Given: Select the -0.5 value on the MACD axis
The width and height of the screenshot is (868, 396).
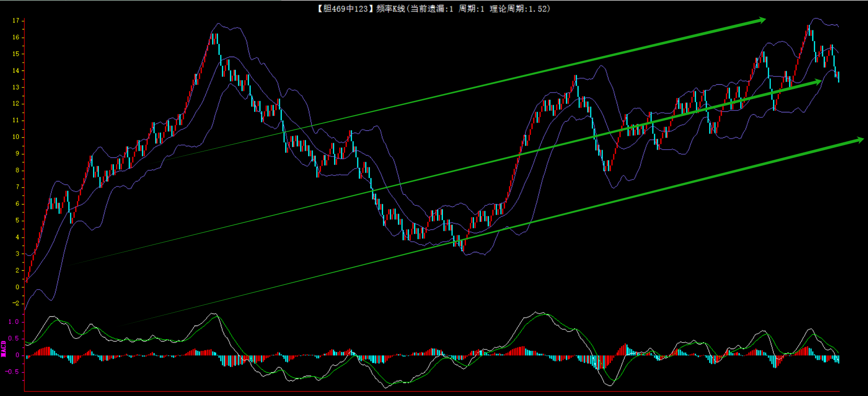Looking at the screenshot, I should pyautogui.click(x=12, y=372).
